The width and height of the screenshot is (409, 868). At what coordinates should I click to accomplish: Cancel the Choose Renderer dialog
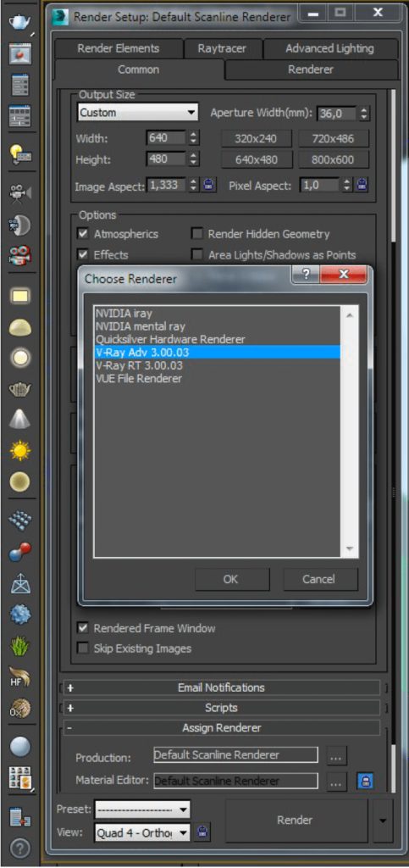pos(319,579)
